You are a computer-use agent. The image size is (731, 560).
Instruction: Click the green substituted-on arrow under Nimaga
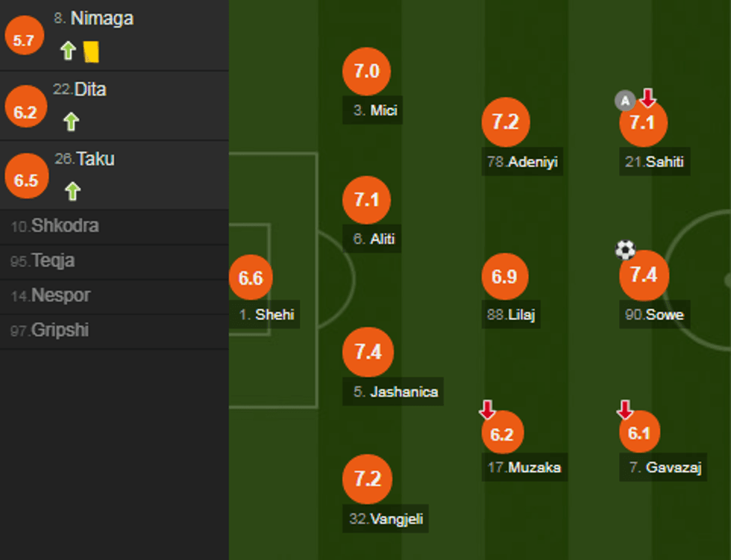68,51
